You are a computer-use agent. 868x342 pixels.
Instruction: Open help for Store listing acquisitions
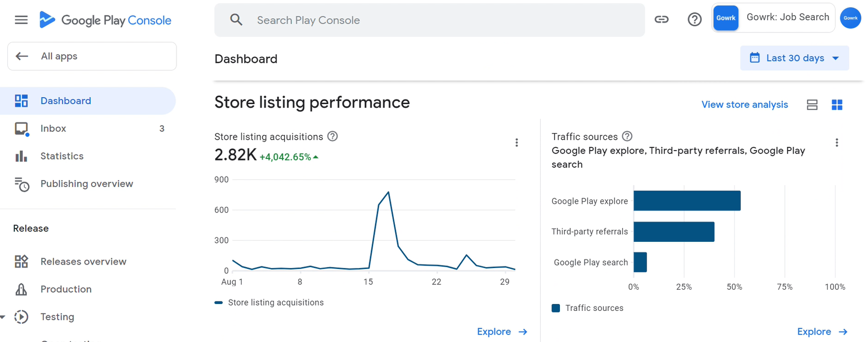333,136
